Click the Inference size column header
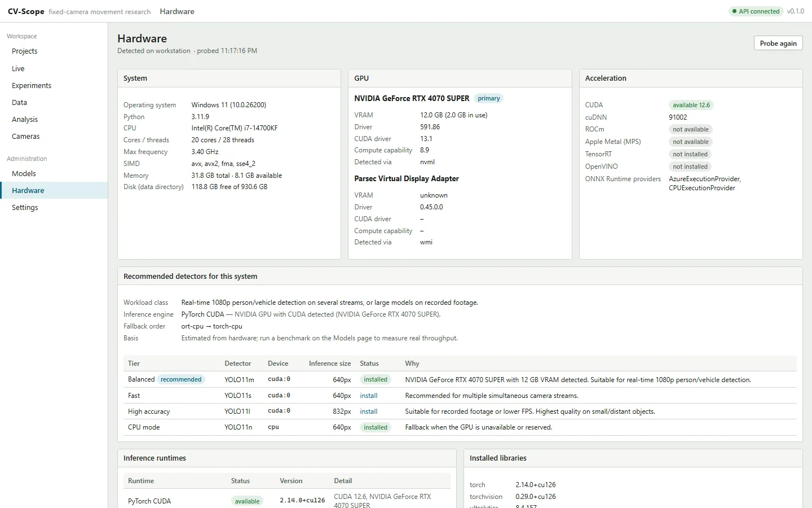Screen dimensions: 812x508 330,364
